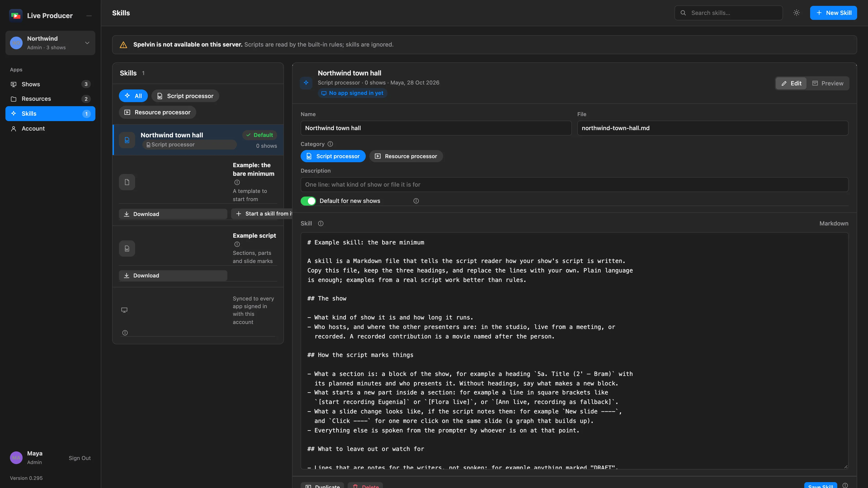Switch to Edit mode
The width and height of the screenshot is (868, 488).
[x=791, y=83]
